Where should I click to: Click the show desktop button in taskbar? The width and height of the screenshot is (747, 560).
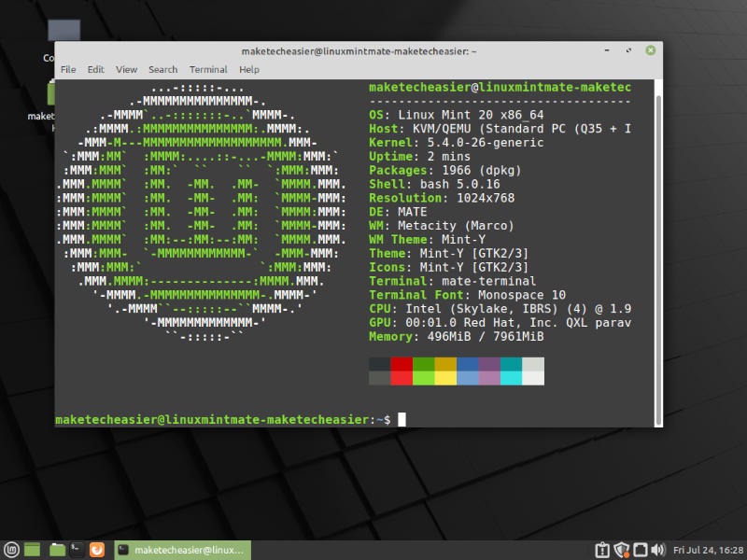(33, 549)
